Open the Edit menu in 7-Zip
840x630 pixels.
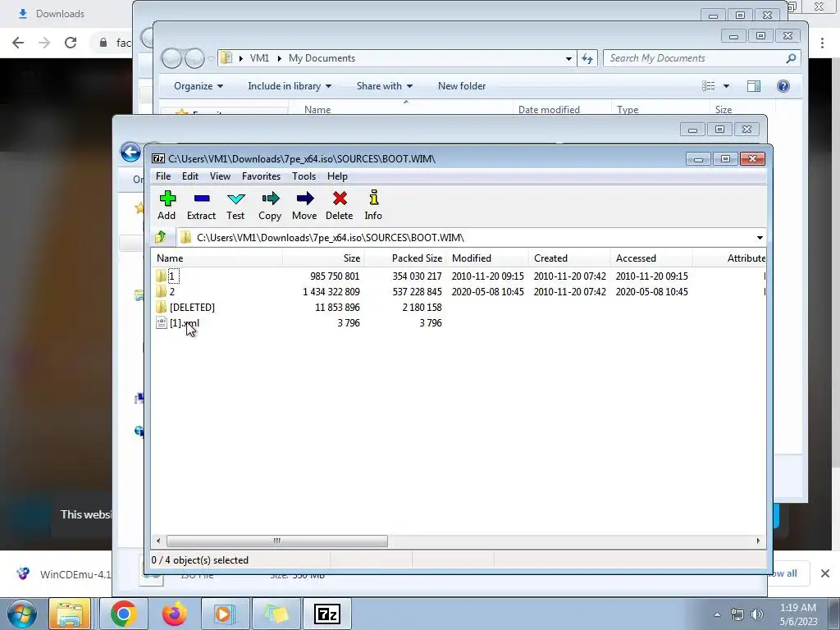(x=190, y=176)
